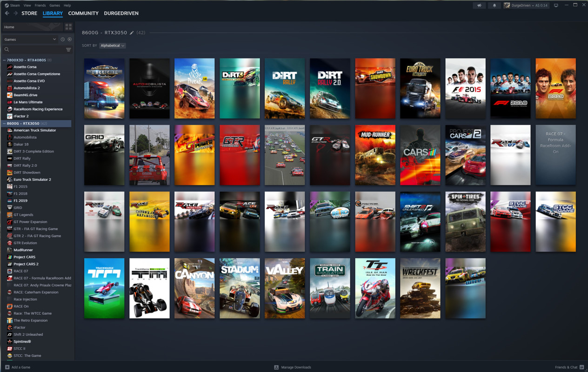Select Assetto Corsa EVO in sidebar
This screenshot has width=588, height=372.
(x=29, y=81)
